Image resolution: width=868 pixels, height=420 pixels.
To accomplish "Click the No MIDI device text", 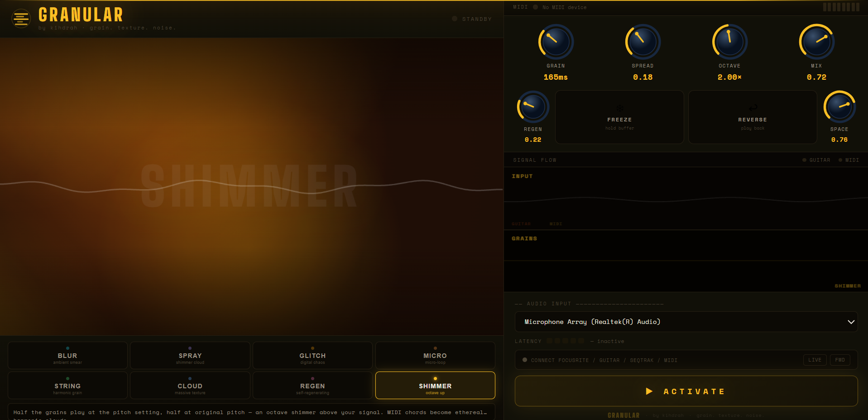I will (564, 7).
